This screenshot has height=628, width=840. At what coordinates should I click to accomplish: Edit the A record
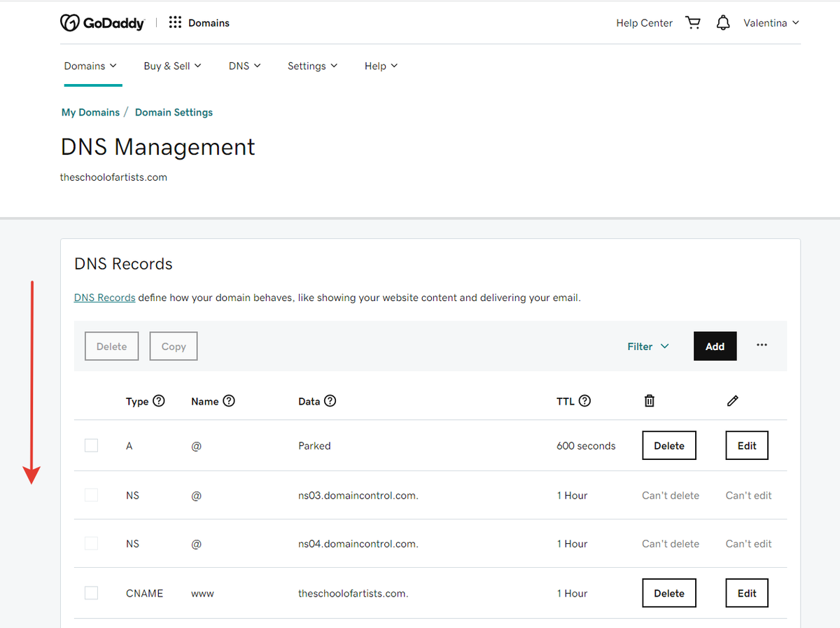pyautogui.click(x=747, y=445)
